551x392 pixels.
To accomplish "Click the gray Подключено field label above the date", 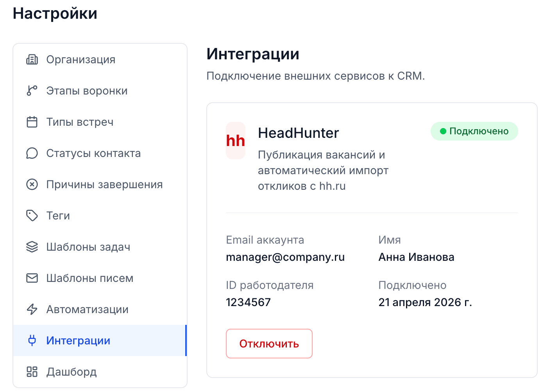I will point(412,285).
